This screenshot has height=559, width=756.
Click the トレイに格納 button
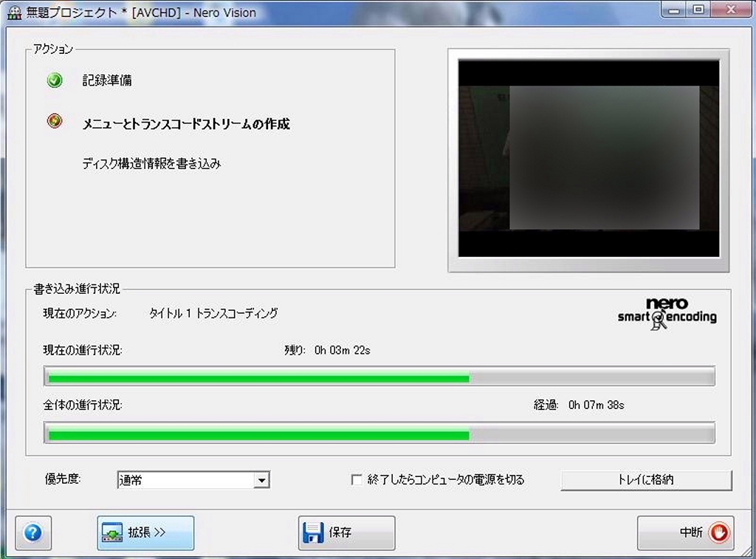(646, 480)
